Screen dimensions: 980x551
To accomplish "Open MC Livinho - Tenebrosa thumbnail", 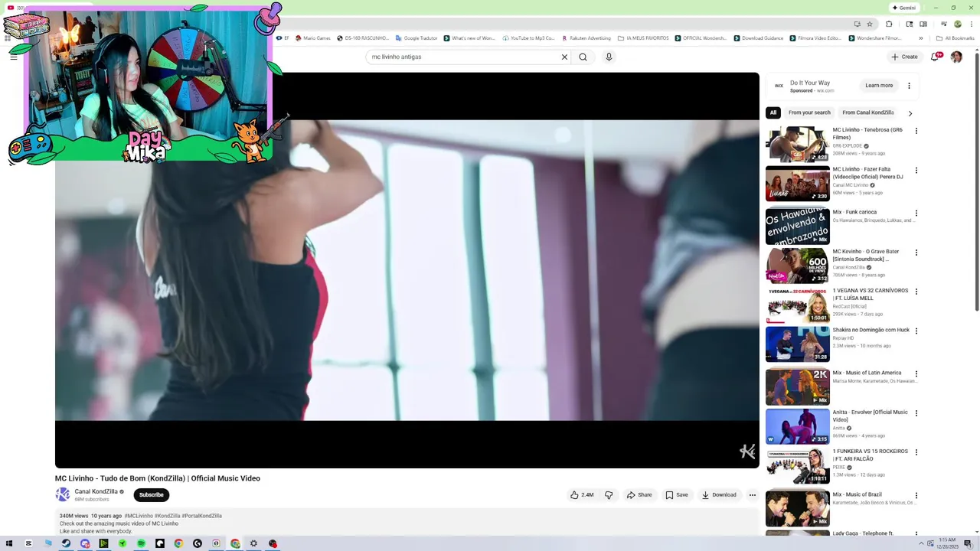I will click(x=798, y=145).
